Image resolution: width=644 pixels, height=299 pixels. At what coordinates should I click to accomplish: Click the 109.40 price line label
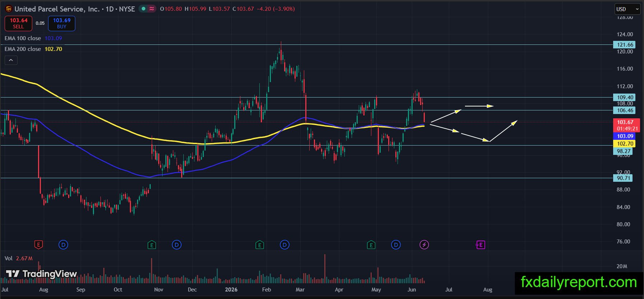point(625,98)
